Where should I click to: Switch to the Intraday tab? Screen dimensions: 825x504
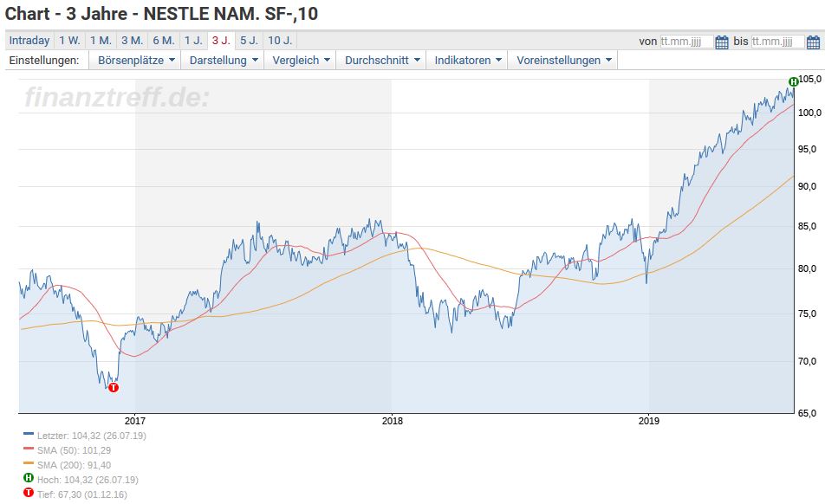[29, 41]
